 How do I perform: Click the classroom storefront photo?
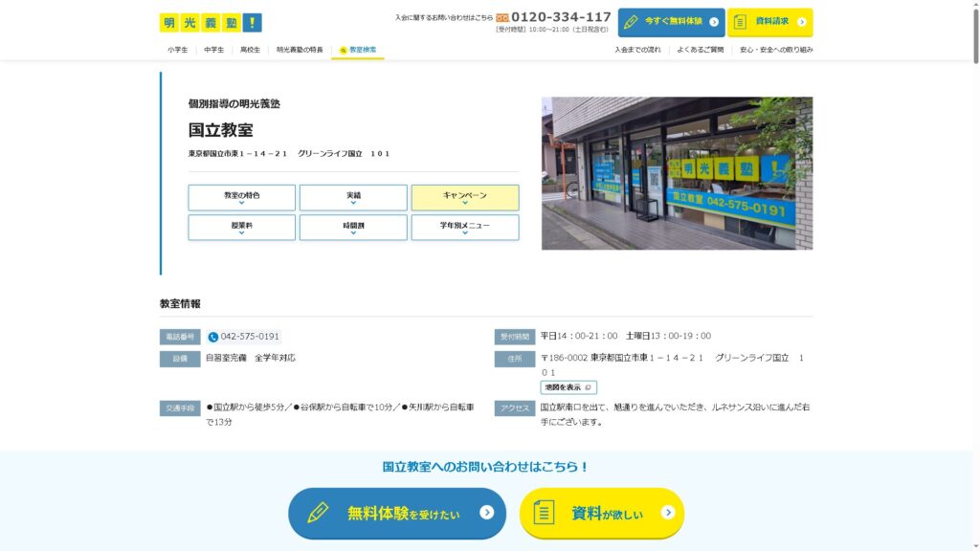[x=677, y=173]
